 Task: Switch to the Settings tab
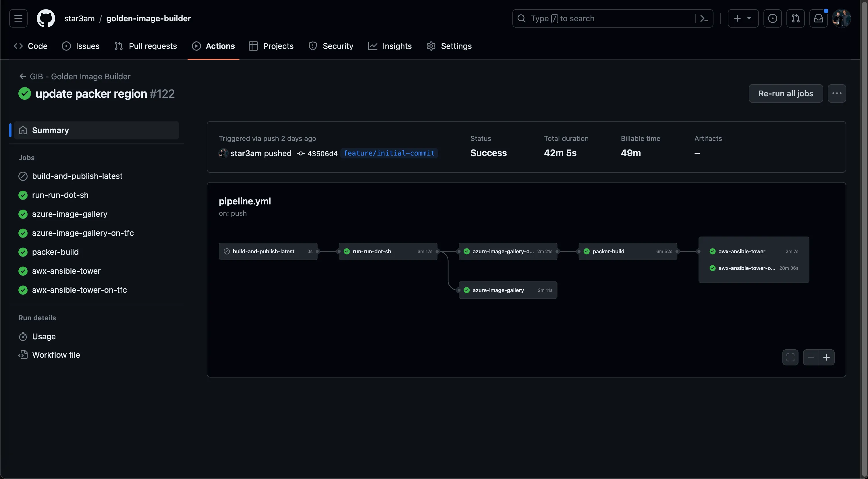pyautogui.click(x=449, y=46)
